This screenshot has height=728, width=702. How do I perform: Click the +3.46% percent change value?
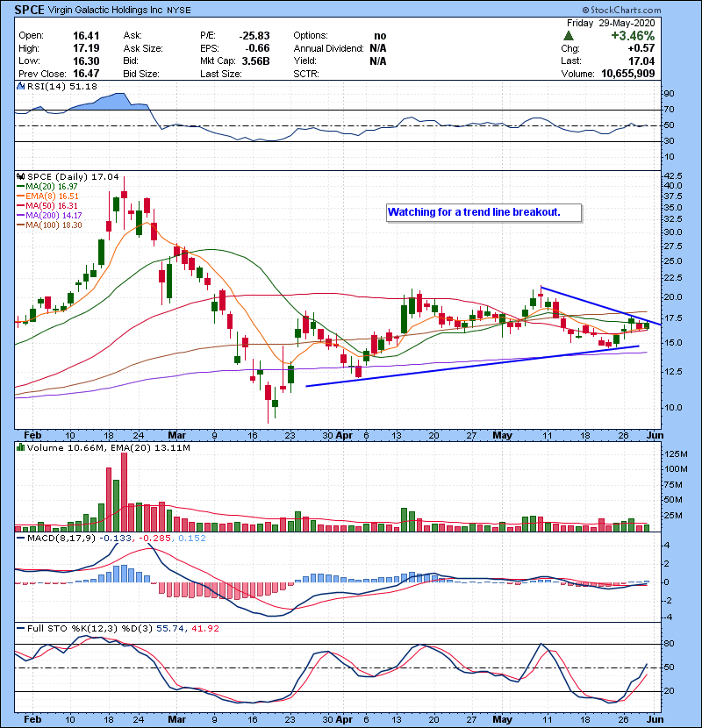coord(633,36)
